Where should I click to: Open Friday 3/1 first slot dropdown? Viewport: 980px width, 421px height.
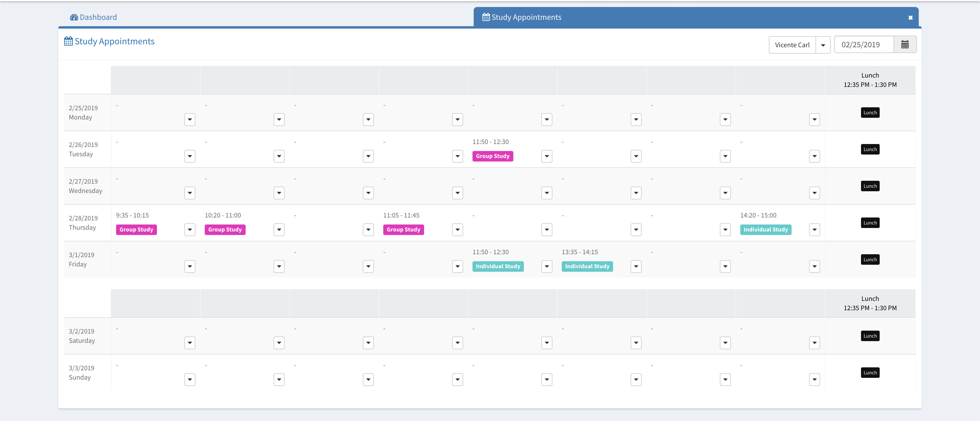click(190, 266)
